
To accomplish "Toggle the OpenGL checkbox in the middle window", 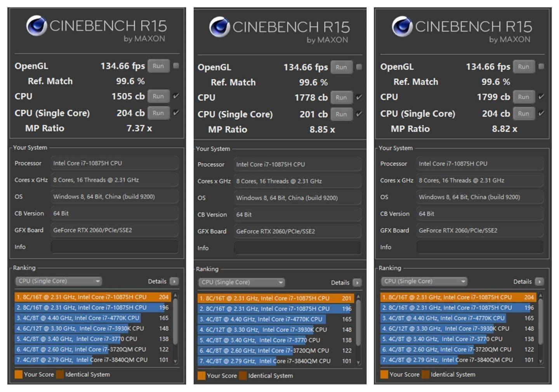I will pyautogui.click(x=359, y=67).
